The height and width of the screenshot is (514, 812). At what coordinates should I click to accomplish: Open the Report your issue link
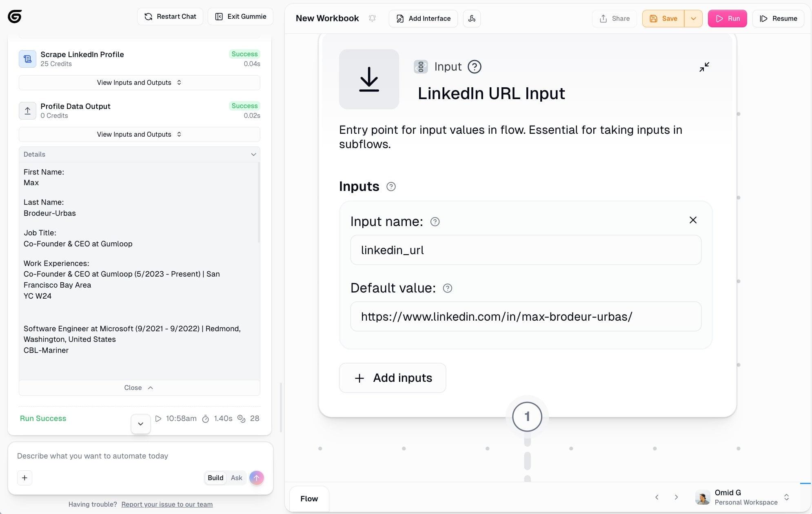tap(166, 504)
